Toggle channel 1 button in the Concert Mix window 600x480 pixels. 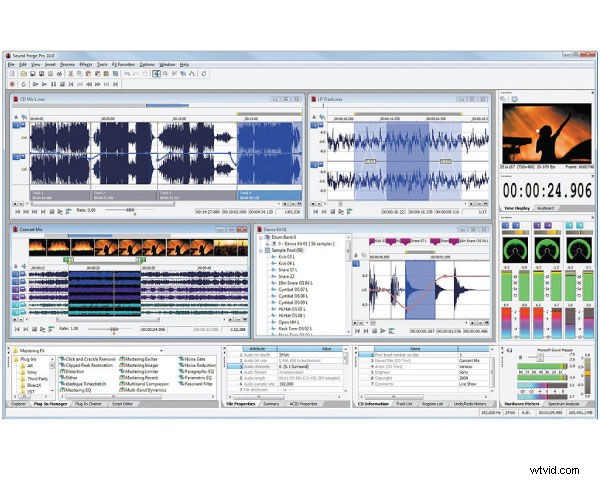(15, 274)
